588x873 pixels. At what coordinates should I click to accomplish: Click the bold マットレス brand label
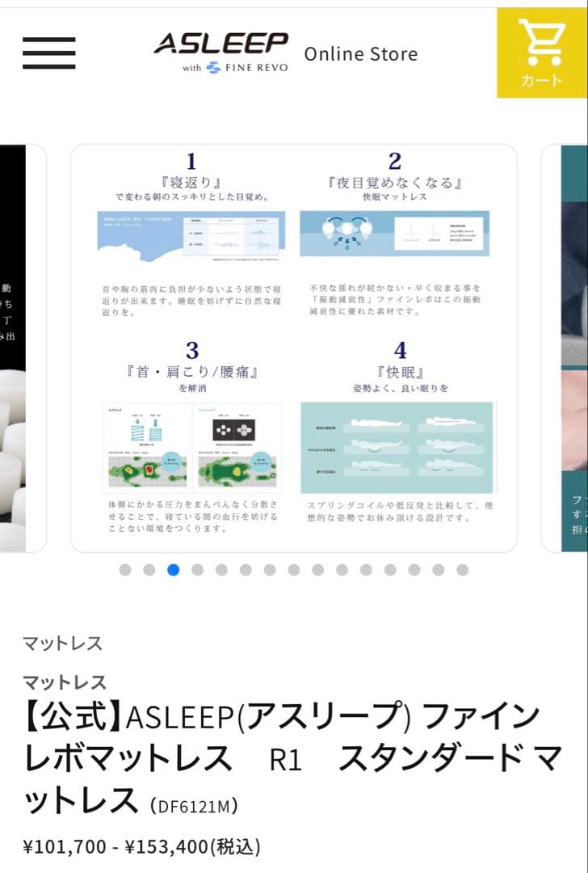[x=65, y=682]
